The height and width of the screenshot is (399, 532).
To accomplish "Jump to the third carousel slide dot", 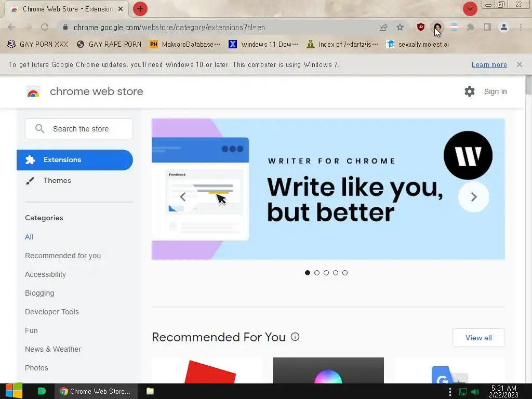I will (326, 273).
